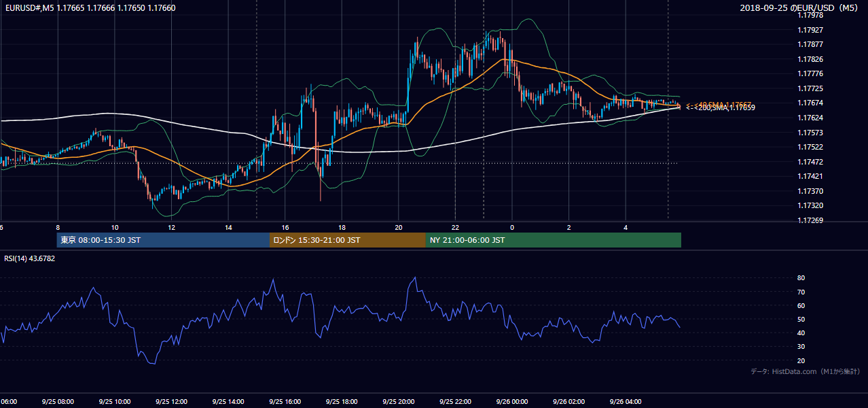Click the RSI(14) 43.6782 indicator label
Viewport: 868px width, 408px height.
pos(31,258)
